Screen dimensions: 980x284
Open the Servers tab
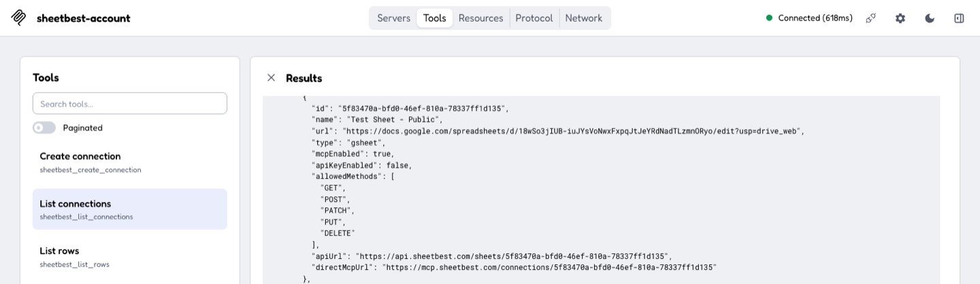point(393,18)
